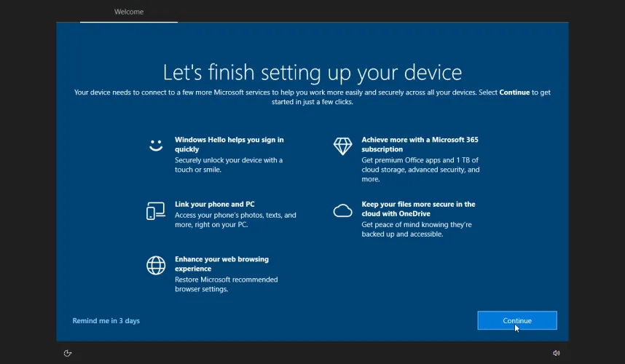
Task: Click the phone and PC link icon
Action: (156, 211)
